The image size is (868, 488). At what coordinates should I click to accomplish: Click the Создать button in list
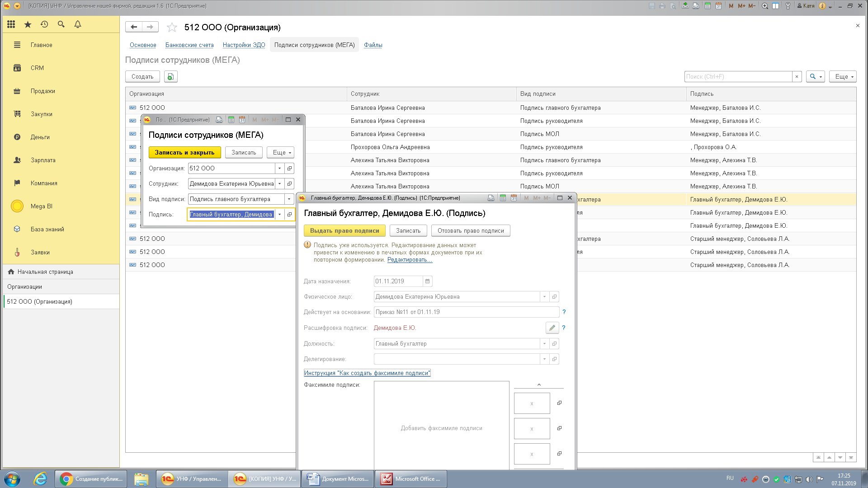tap(142, 76)
